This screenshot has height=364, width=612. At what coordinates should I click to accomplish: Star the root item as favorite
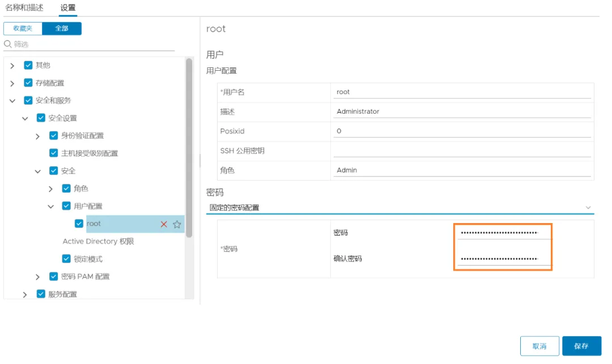pos(177,224)
